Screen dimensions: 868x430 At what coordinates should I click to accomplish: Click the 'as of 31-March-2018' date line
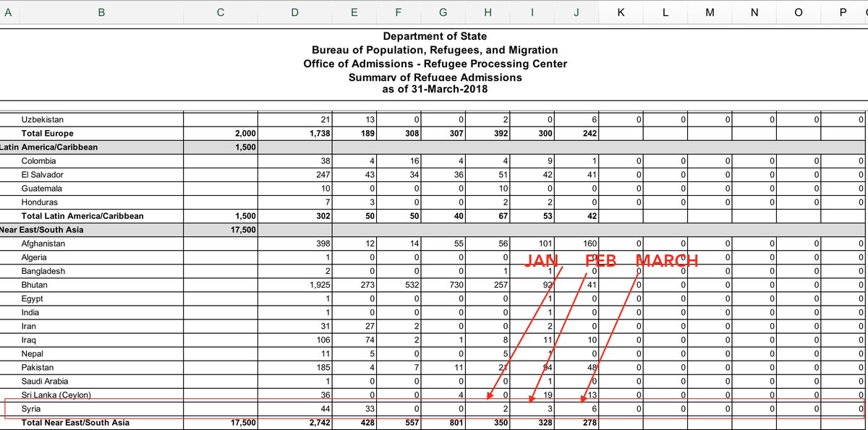[x=435, y=90]
